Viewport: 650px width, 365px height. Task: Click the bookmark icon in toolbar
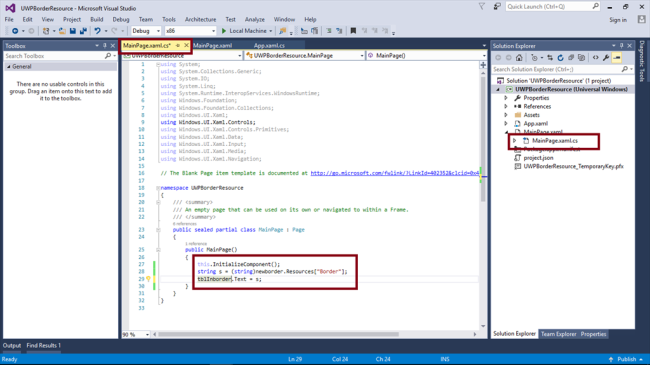(x=353, y=31)
